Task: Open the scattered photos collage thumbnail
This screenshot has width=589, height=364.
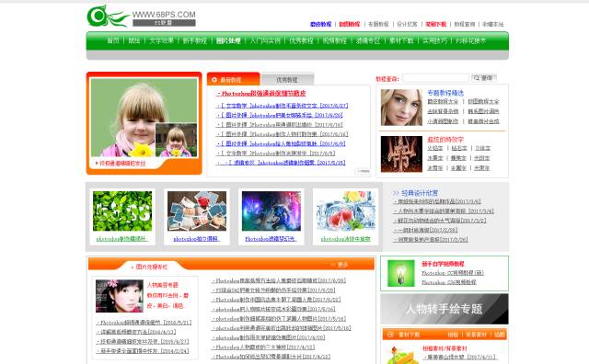Action: (197, 210)
